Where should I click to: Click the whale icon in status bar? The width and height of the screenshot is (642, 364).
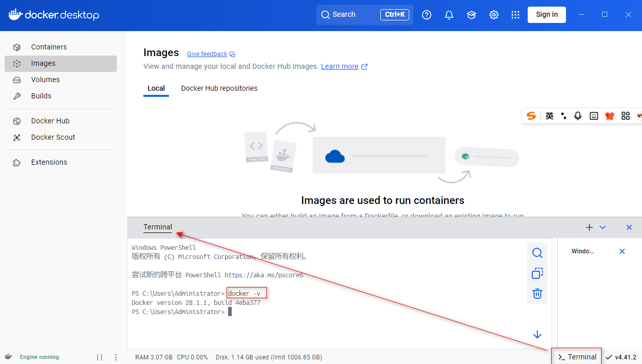9,357
